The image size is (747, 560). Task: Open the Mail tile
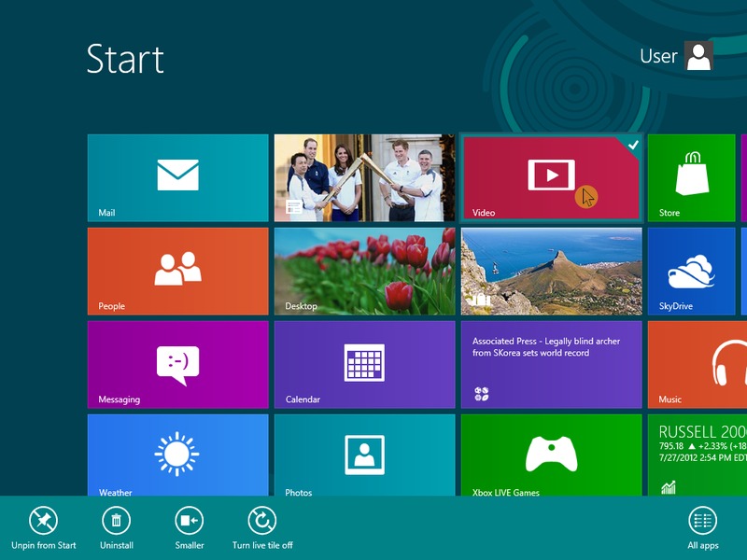pos(177,177)
